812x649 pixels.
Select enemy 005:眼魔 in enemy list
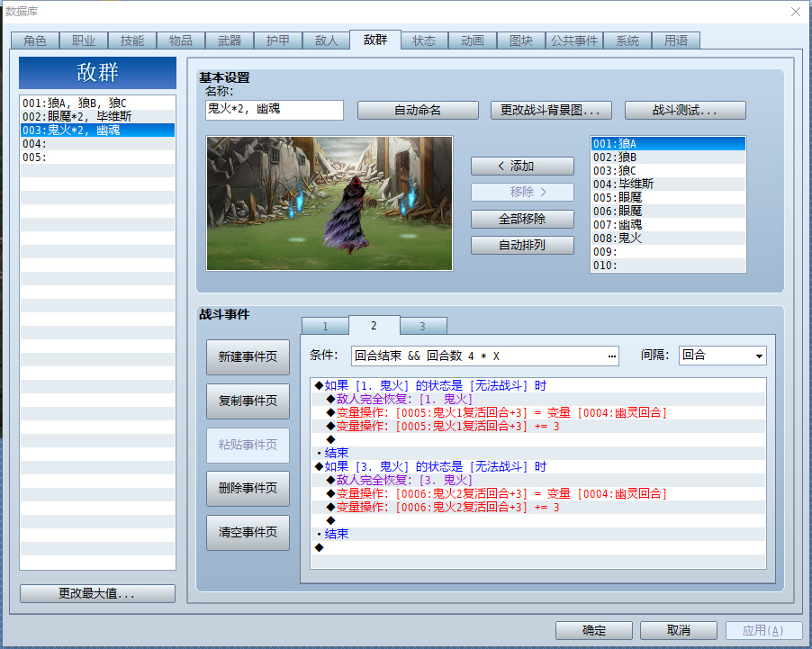point(668,197)
